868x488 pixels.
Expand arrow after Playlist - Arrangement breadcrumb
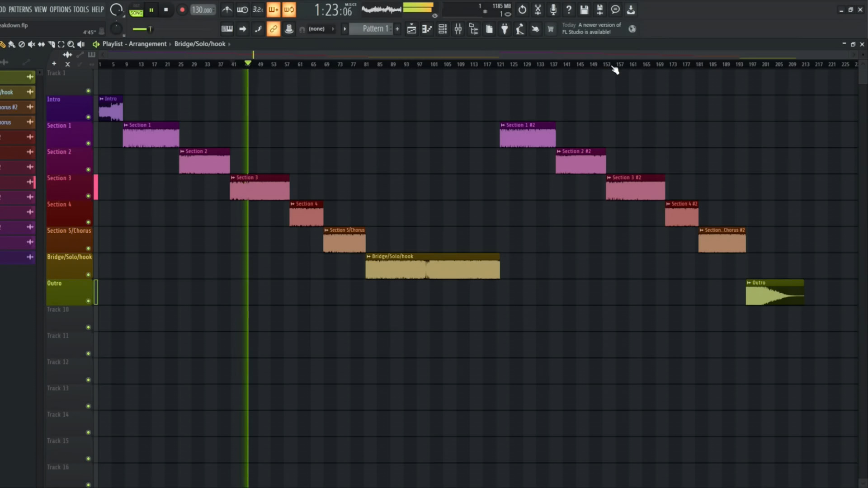point(170,44)
